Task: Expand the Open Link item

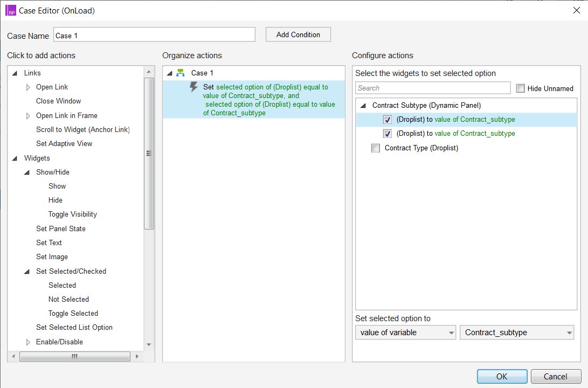Action: coord(28,87)
